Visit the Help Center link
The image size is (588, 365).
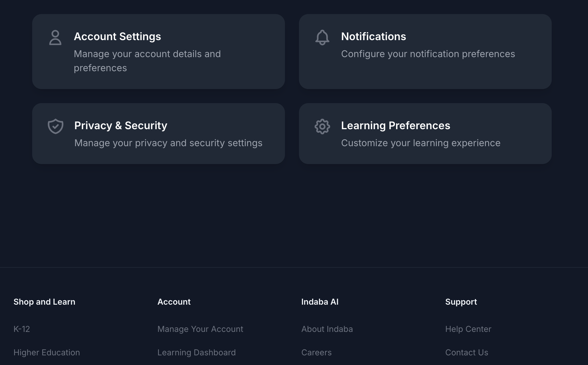click(x=468, y=329)
